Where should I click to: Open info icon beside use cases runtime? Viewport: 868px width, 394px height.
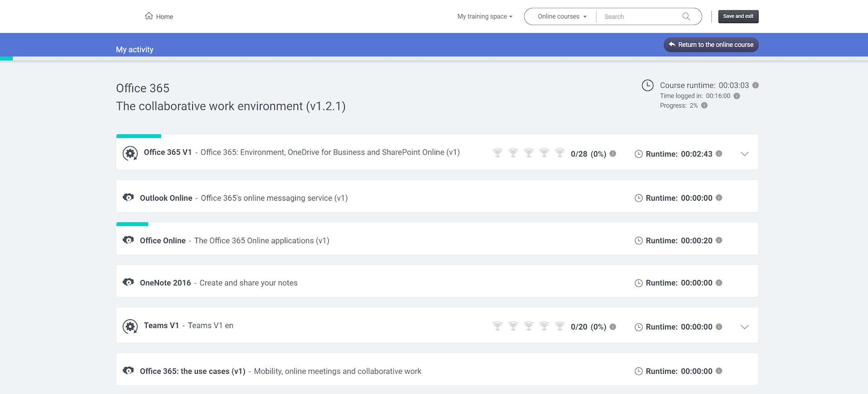pyautogui.click(x=719, y=371)
